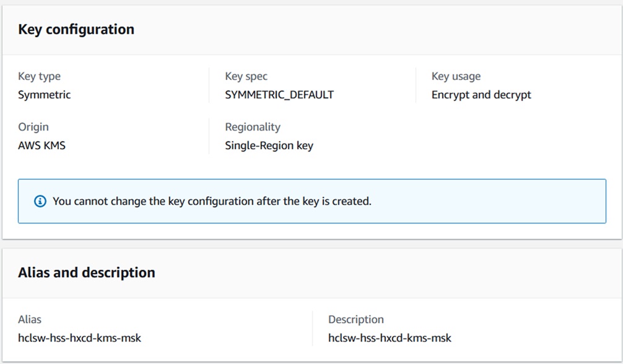Click the Alias and description heading
The image size is (623, 364).
87,273
